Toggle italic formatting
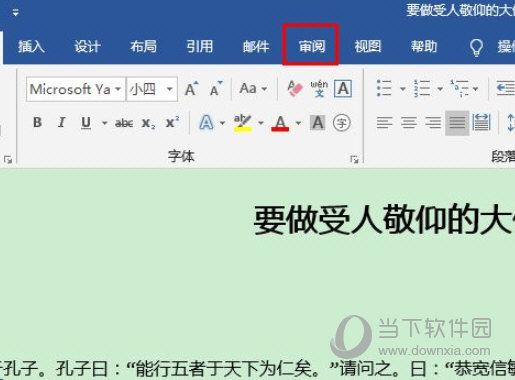 pyautogui.click(x=61, y=122)
